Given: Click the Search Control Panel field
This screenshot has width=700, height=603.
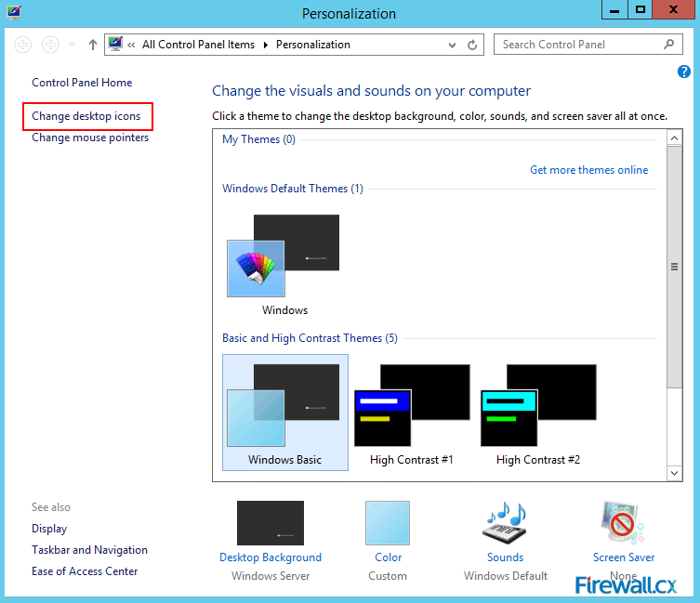Looking at the screenshot, I should click(x=588, y=45).
